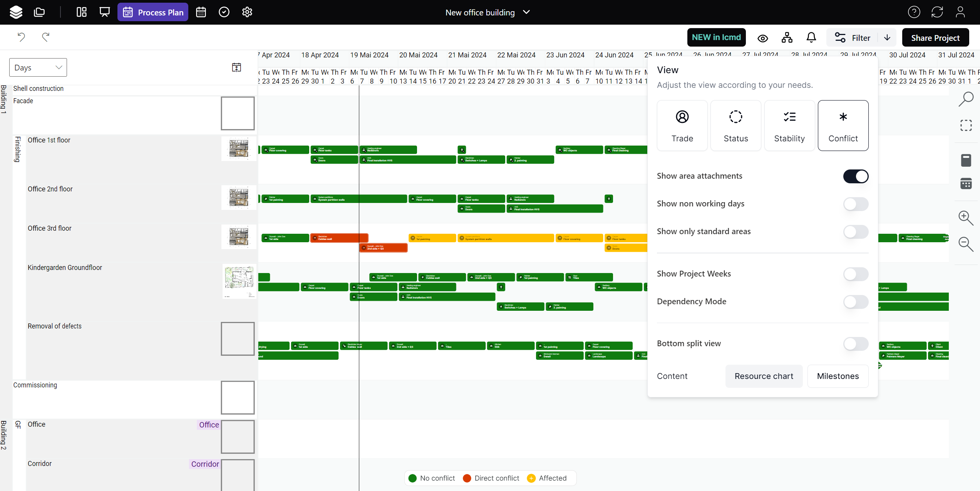Click the undo arrow icon
Viewport: 980px width, 491px height.
21,37
